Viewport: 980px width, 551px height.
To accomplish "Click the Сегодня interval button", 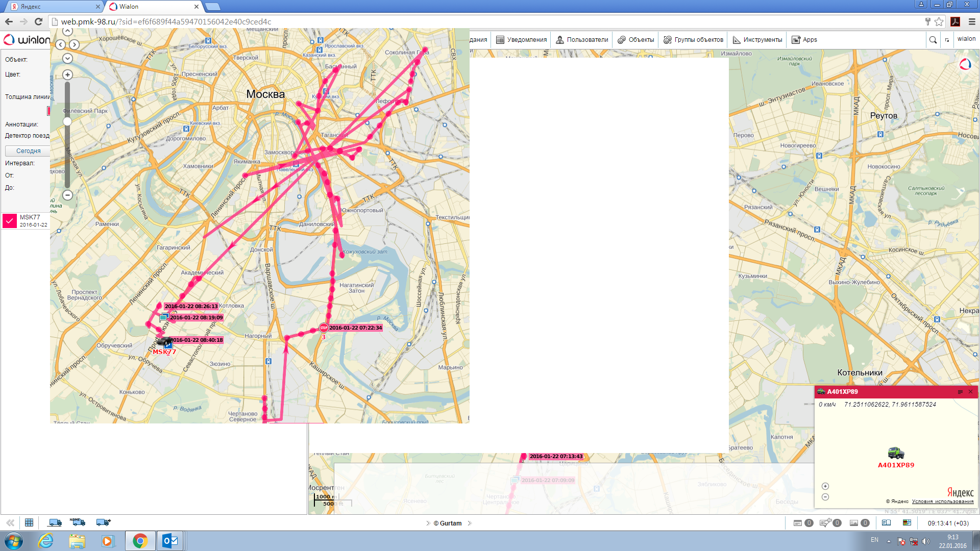I will [28, 151].
